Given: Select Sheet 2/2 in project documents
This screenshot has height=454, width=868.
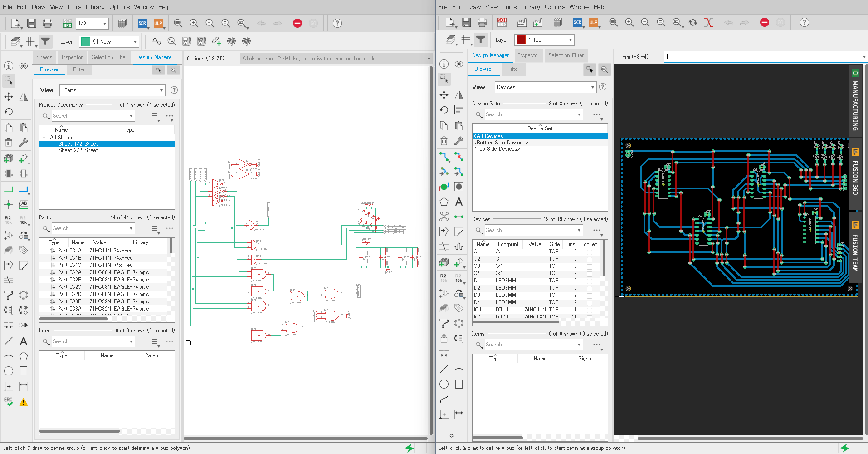Looking at the screenshot, I should click(x=78, y=150).
